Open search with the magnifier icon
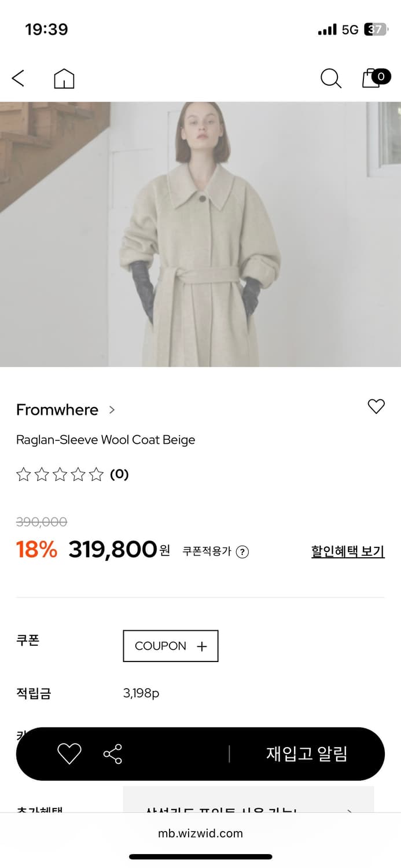The width and height of the screenshot is (401, 868). click(330, 79)
